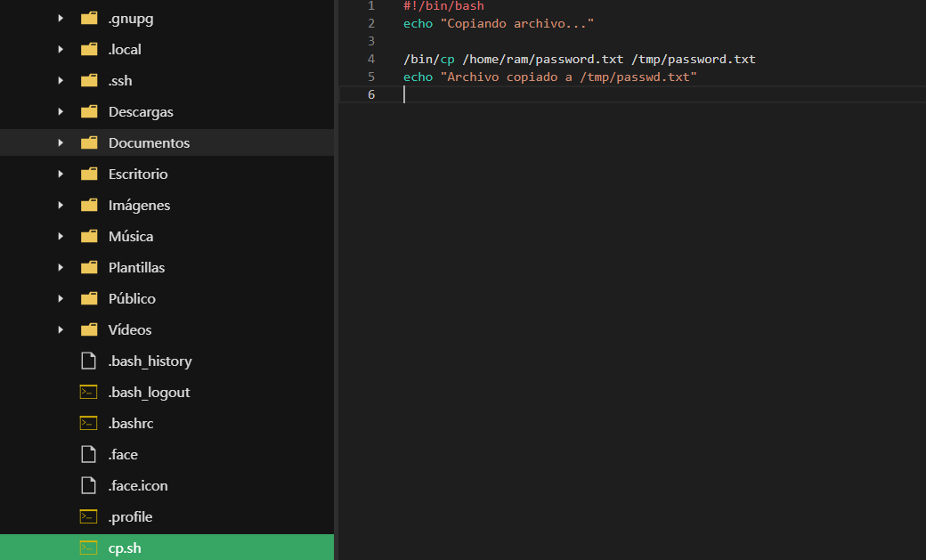Expand the Descargas folder arrow
This screenshot has width=926, height=560.
[x=61, y=111]
